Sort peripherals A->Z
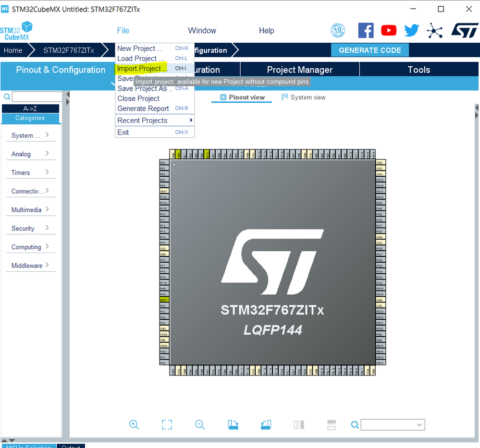The image size is (480, 448). point(30,109)
